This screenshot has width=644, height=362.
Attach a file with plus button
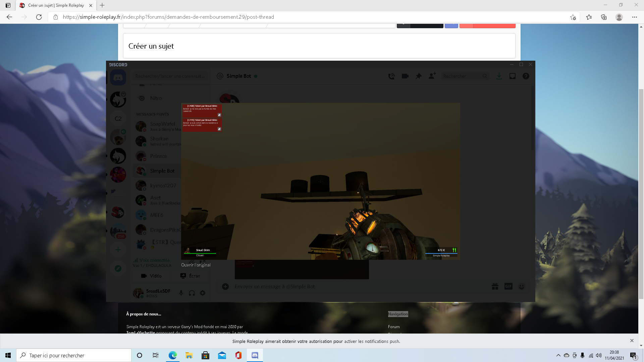point(225,287)
